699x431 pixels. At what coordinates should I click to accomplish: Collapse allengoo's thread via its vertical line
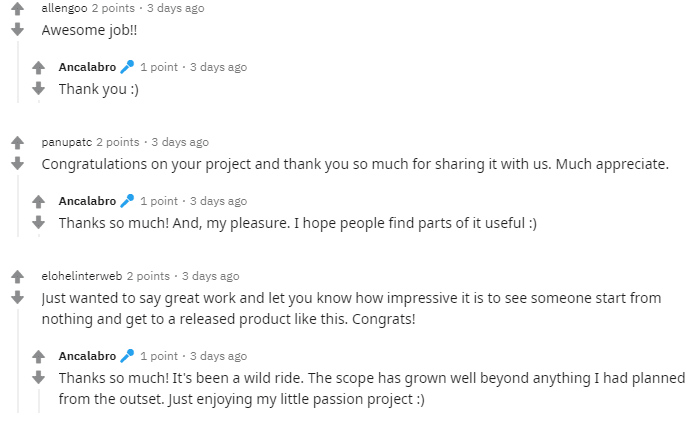pos(17,70)
